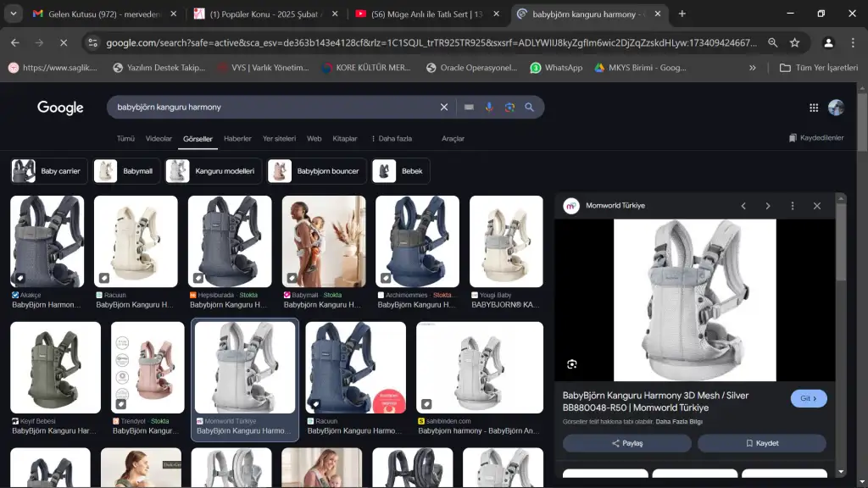Viewport: 868px width, 488px height.
Task: Clear the search query with the X
Action: (444, 108)
